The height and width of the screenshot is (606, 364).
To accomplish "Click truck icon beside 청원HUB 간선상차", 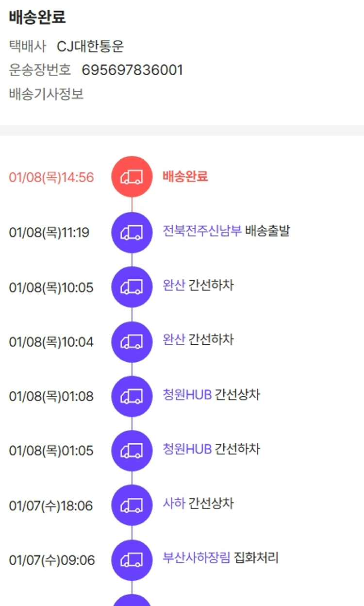I will [132, 396].
